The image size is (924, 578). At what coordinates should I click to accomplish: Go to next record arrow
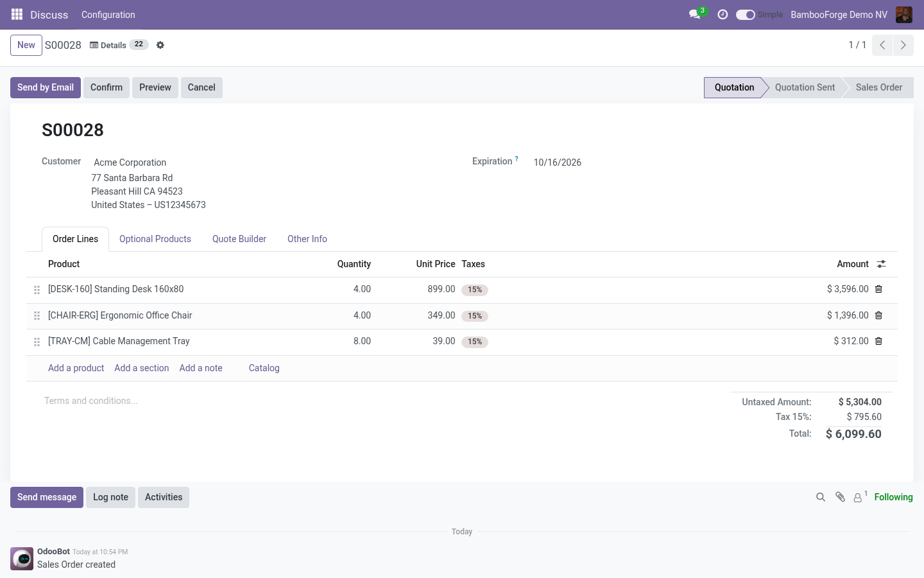click(x=903, y=45)
